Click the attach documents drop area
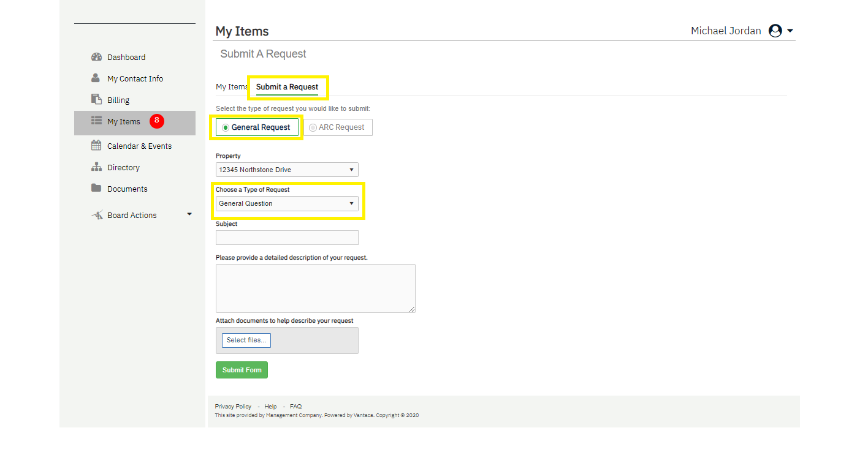Viewport: 868px width, 474px height. (287, 340)
